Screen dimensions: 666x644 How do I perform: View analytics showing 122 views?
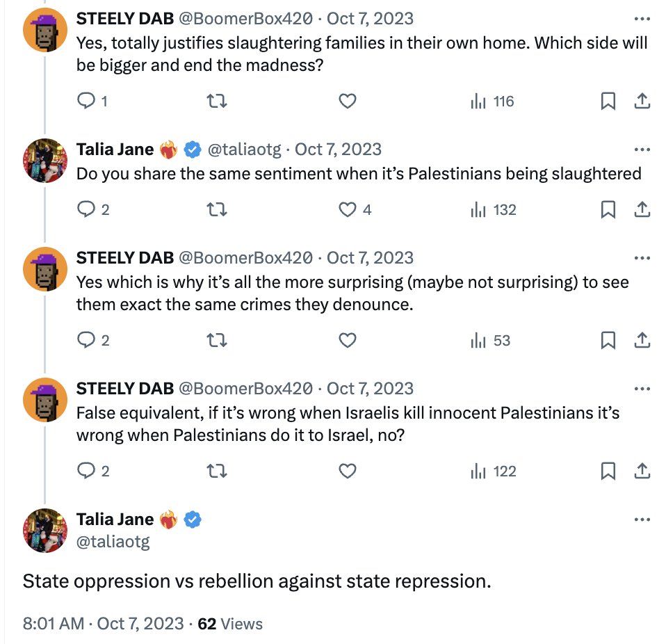[x=494, y=471]
